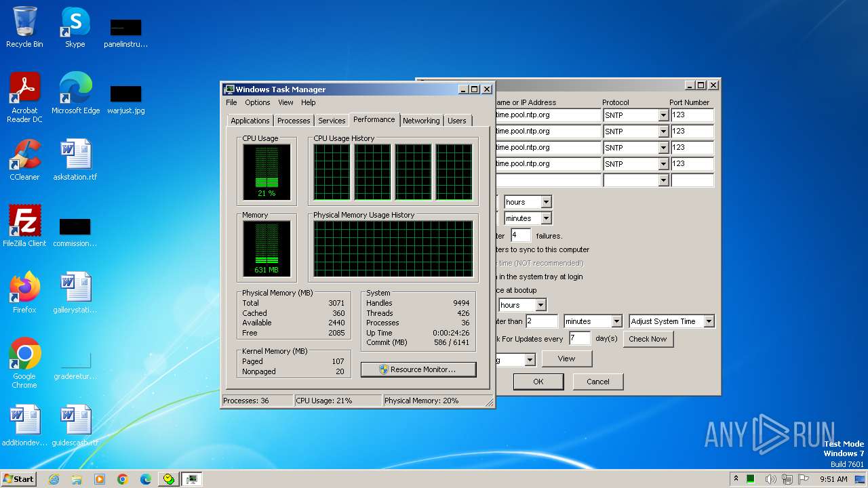The width and height of the screenshot is (868, 488).
Task: Open CCleaner desktop shortcut
Action: coord(24,160)
